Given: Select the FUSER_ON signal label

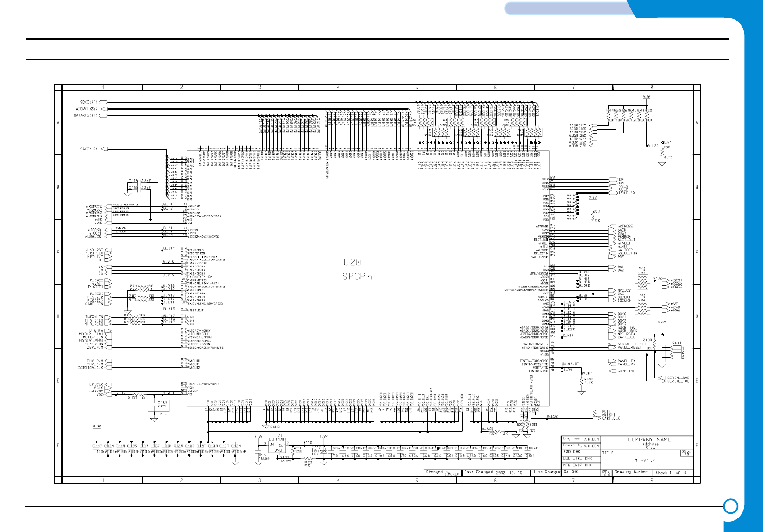Looking at the screenshot, I should pyautogui.click(x=94, y=344).
